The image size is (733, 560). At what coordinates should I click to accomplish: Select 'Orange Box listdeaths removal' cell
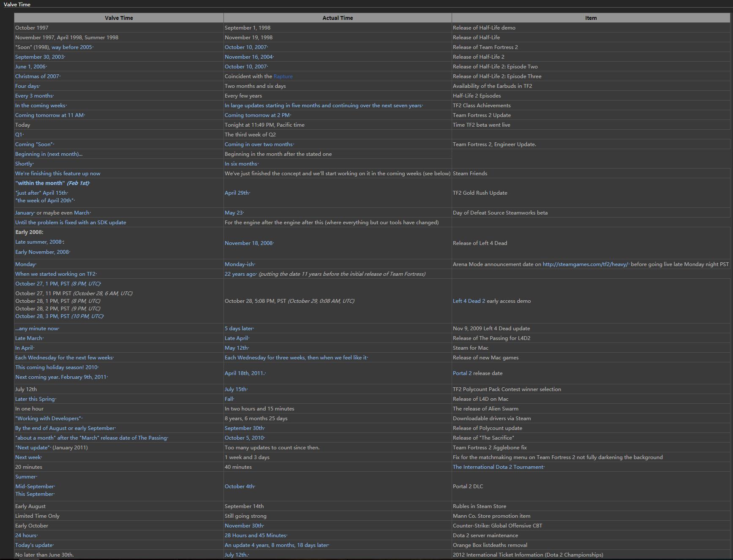591,545
